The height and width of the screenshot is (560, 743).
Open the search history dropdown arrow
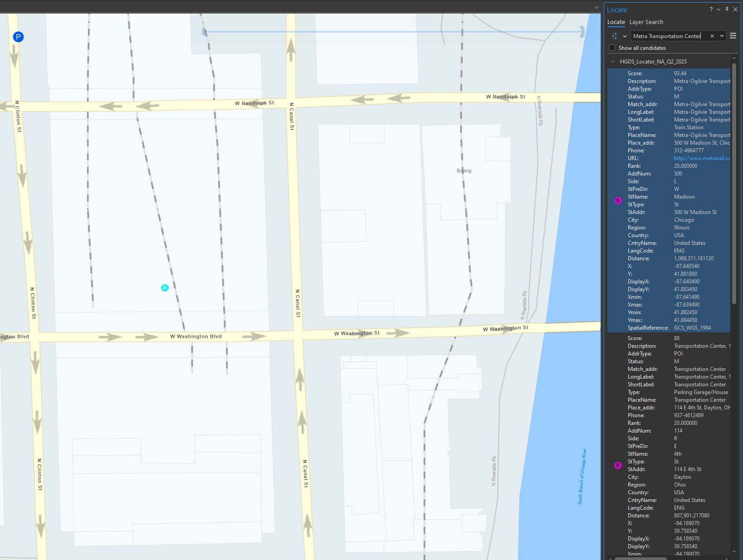tap(722, 36)
